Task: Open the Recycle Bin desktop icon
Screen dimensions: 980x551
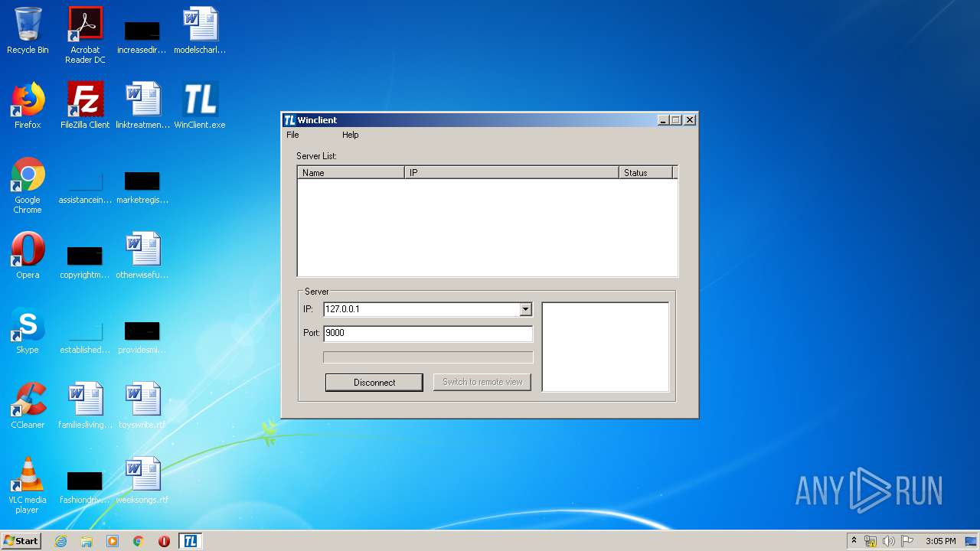Action: pos(28,31)
